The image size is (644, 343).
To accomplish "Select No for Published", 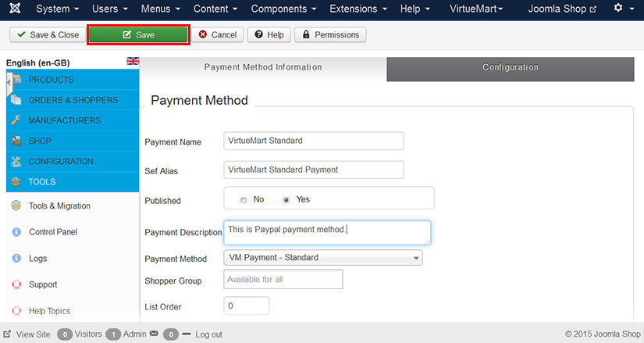I will 244,200.
